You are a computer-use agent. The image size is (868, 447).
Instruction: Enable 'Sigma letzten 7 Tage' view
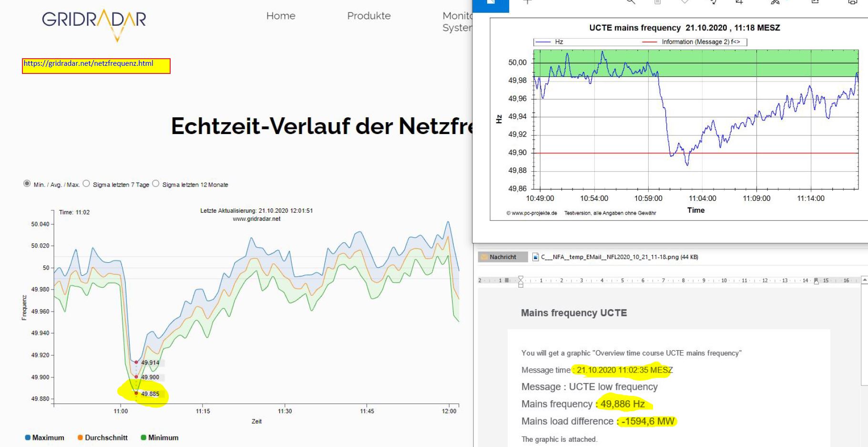[86, 184]
